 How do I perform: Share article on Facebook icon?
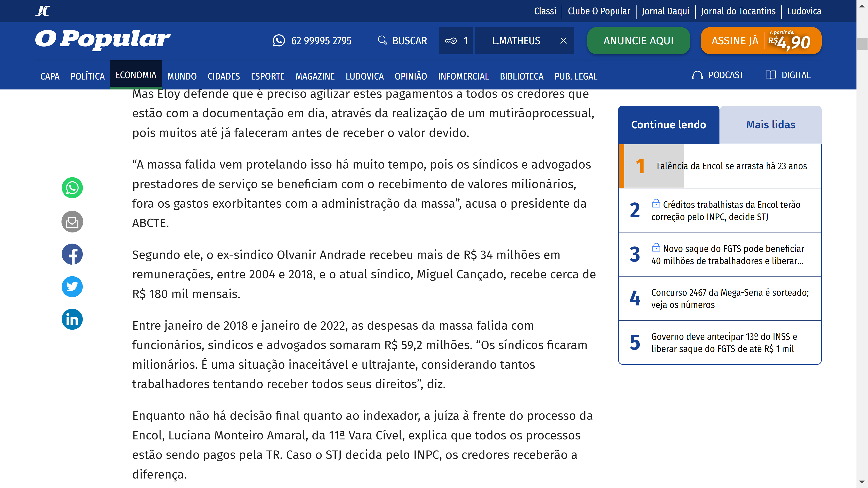pos(72,254)
